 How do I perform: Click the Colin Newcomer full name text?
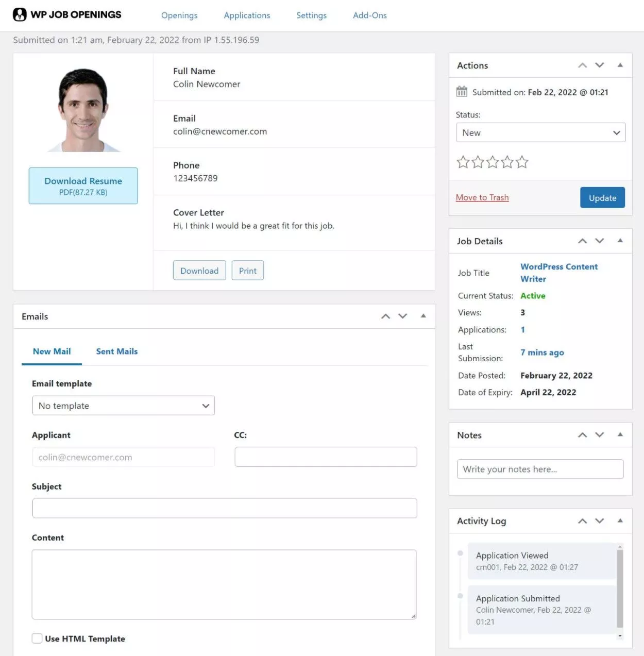tap(207, 84)
